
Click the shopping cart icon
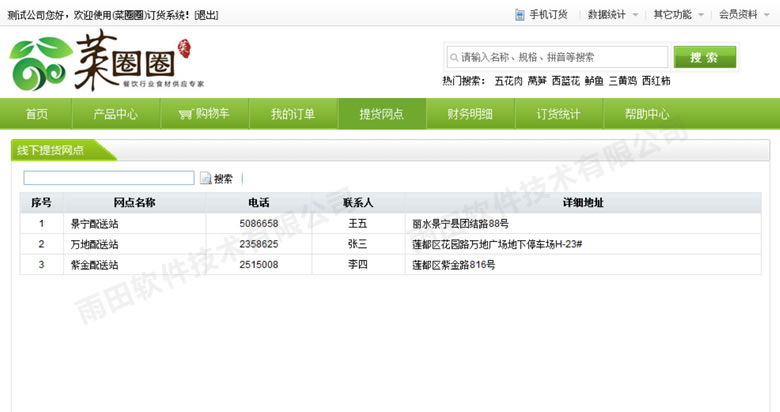pyautogui.click(x=185, y=114)
